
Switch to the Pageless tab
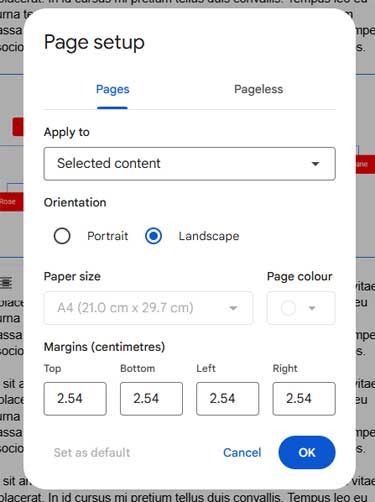(x=258, y=89)
